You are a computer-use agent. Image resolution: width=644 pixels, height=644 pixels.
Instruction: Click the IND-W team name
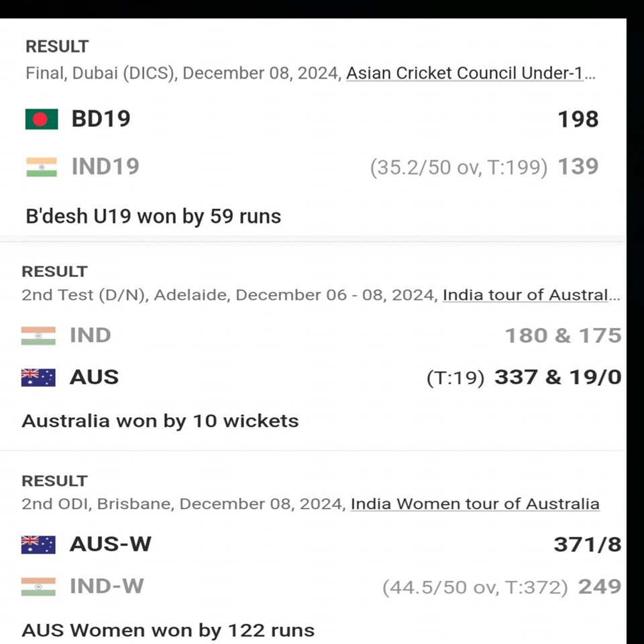point(107,586)
